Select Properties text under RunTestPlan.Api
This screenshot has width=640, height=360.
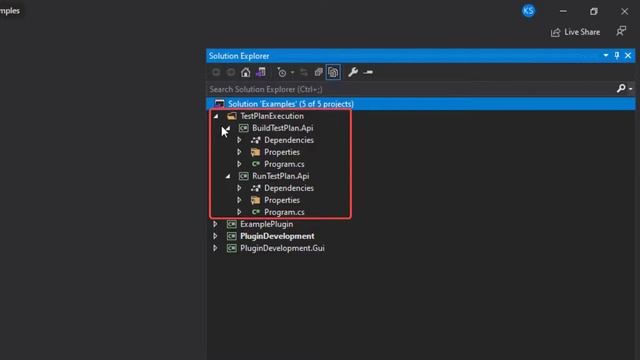pyautogui.click(x=282, y=200)
